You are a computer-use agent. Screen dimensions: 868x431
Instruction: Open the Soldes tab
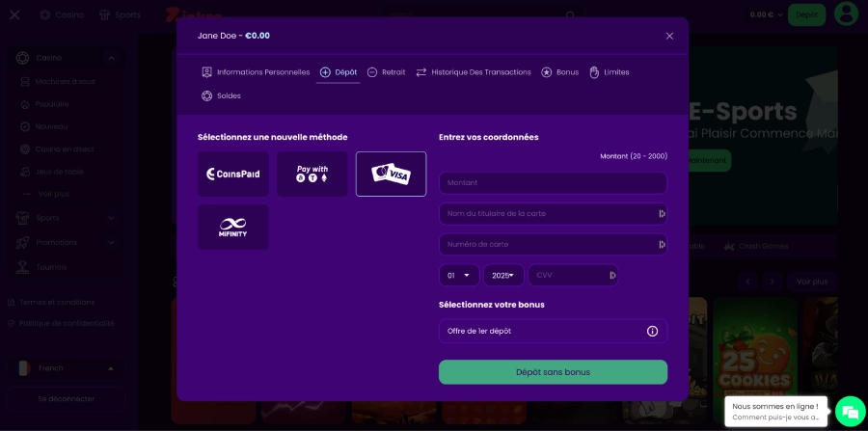click(x=221, y=95)
